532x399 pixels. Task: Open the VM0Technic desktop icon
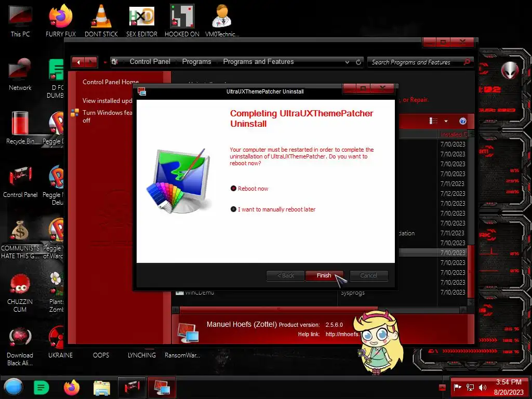pyautogui.click(x=222, y=20)
